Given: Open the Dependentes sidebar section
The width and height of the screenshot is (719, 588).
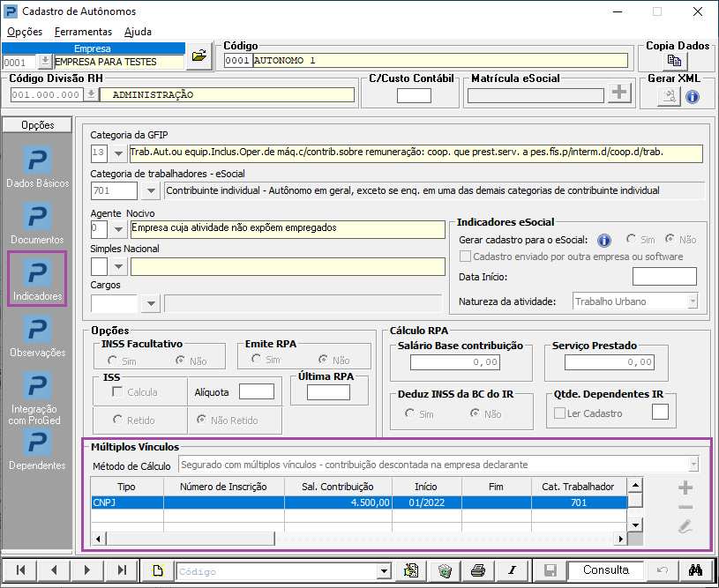Looking at the screenshot, I should point(36,450).
